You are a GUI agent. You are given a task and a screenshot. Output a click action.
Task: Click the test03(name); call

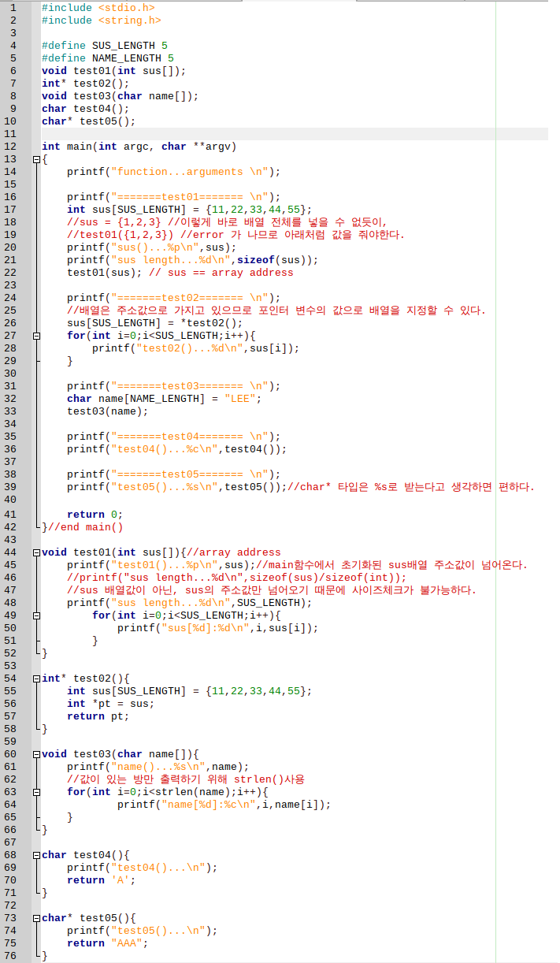point(108,411)
